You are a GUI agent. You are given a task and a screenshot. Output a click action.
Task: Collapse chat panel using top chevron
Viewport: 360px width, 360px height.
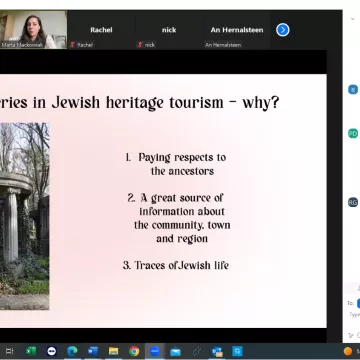pyautogui.click(x=353, y=19)
